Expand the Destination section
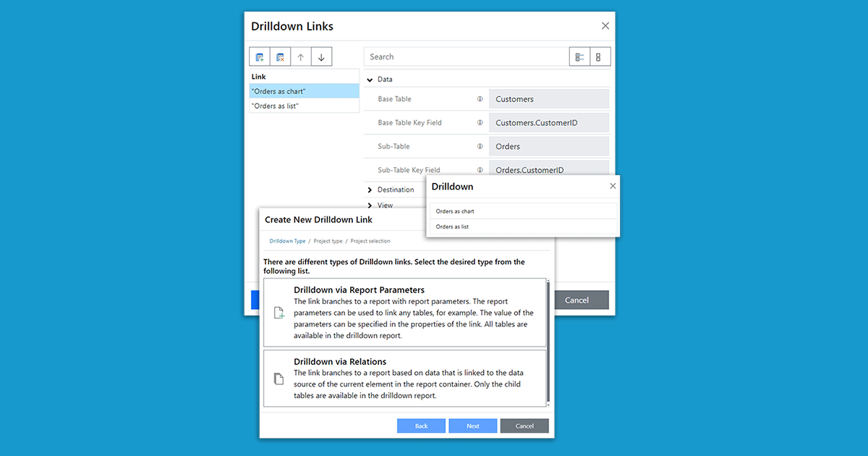The width and height of the screenshot is (868, 456). [370, 190]
